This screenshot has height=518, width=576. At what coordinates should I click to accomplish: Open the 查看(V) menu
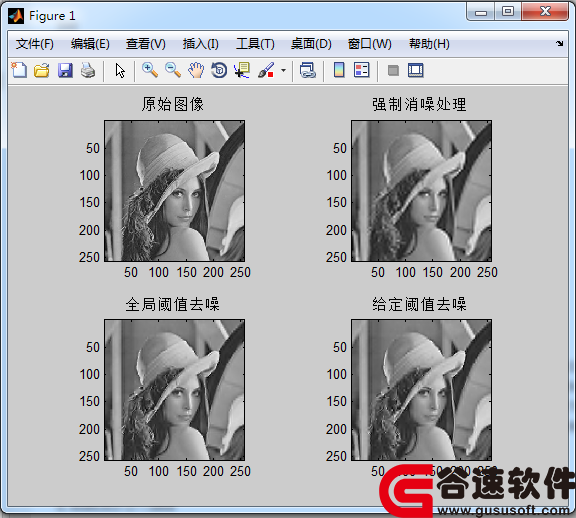click(x=145, y=44)
